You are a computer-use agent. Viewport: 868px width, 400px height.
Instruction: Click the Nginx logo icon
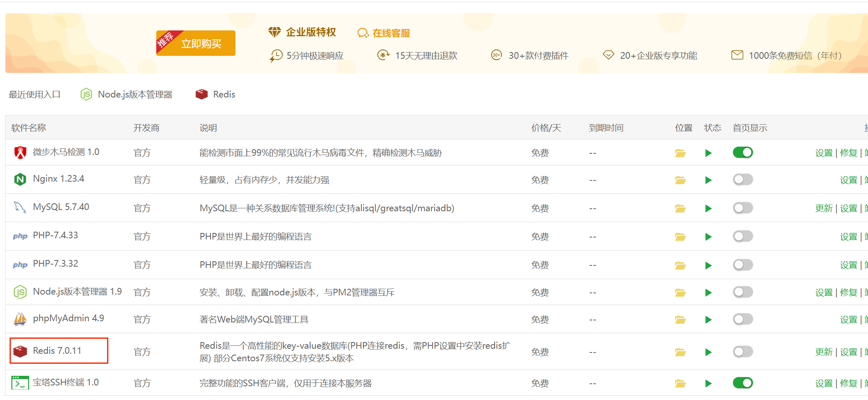(x=20, y=180)
